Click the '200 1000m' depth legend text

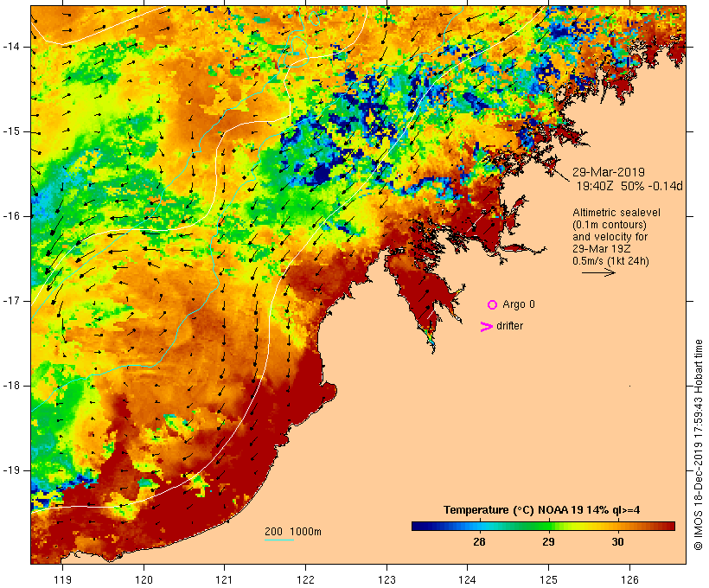[293, 532]
